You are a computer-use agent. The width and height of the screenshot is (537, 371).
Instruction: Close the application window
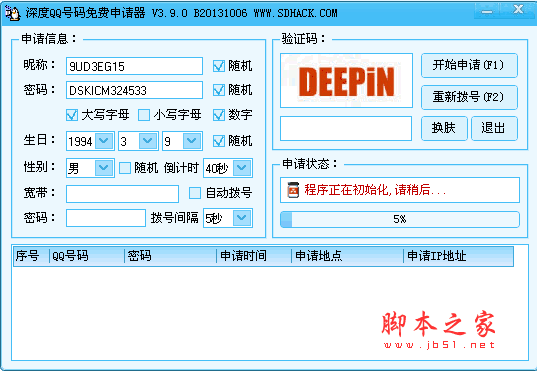tap(518, 10)
